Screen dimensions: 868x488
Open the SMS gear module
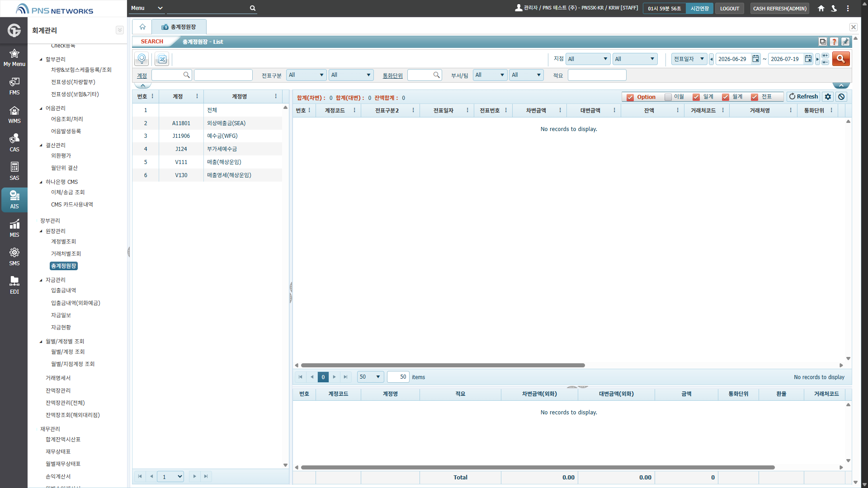point(14,257)
